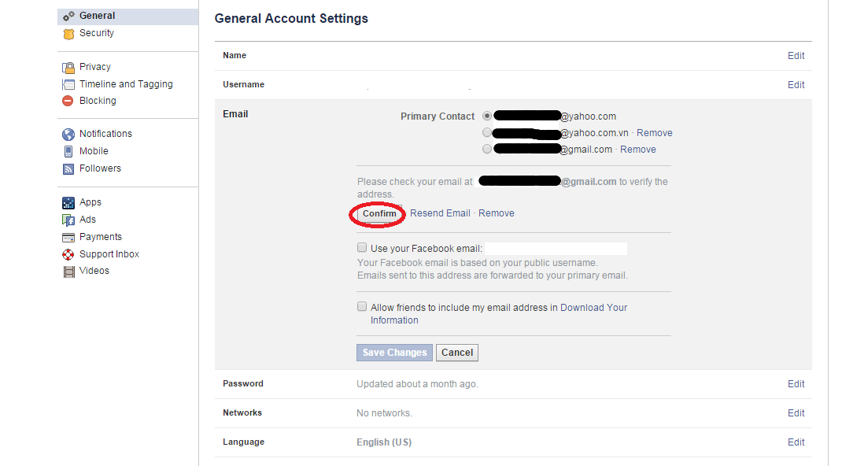Select the gmail.com email radio button

[486, 149]
